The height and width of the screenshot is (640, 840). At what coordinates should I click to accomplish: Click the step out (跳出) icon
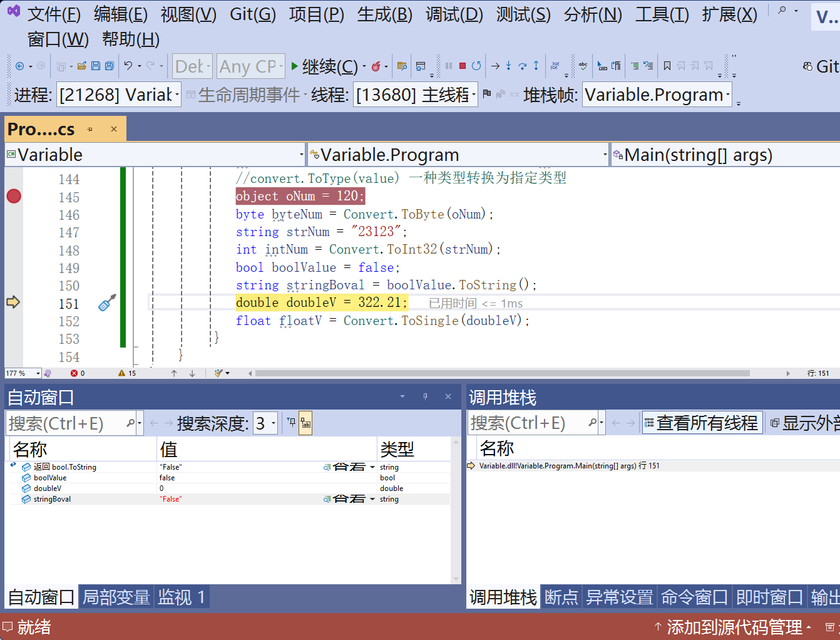click(x=536, y=65)
